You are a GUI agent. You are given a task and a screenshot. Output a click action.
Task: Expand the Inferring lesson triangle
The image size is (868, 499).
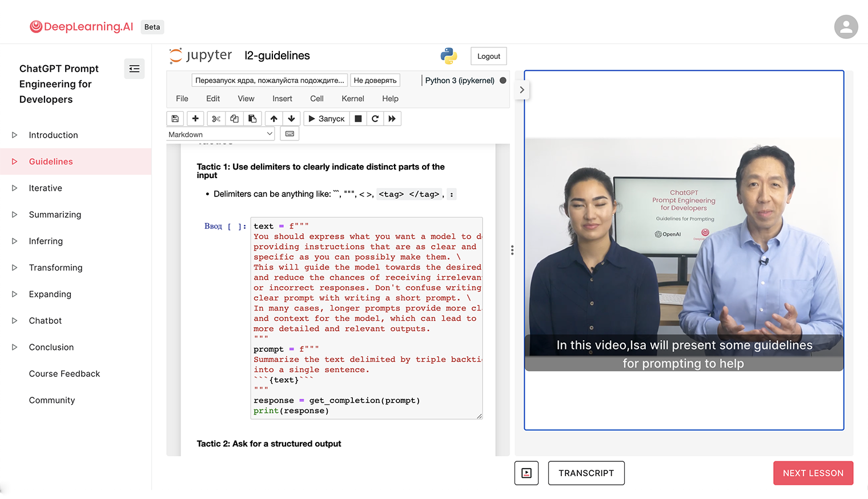(x=15, y=242)
